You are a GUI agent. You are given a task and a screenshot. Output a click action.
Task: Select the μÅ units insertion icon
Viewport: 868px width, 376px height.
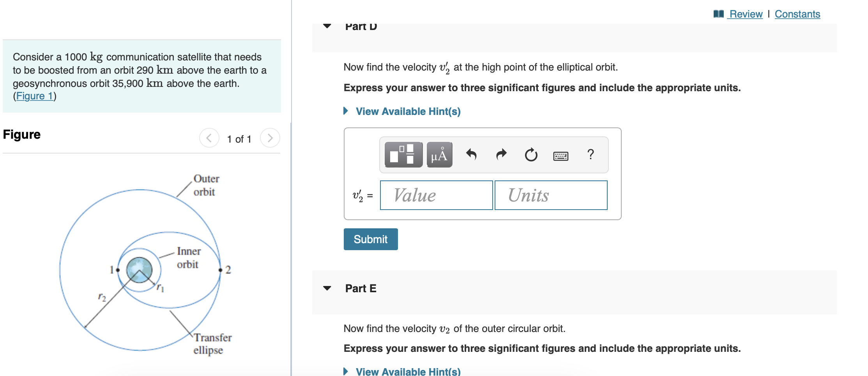pyautogui.click(x=439, y=155)
